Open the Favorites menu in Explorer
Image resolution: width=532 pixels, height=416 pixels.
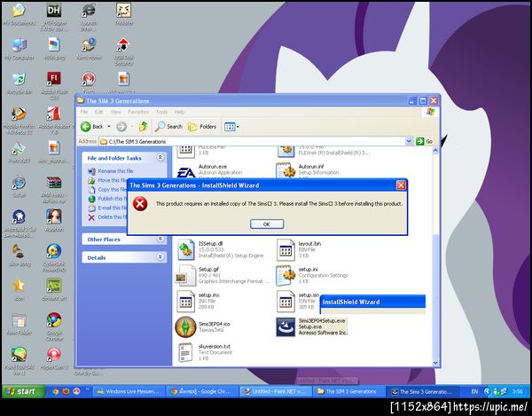tap(138, 112)
